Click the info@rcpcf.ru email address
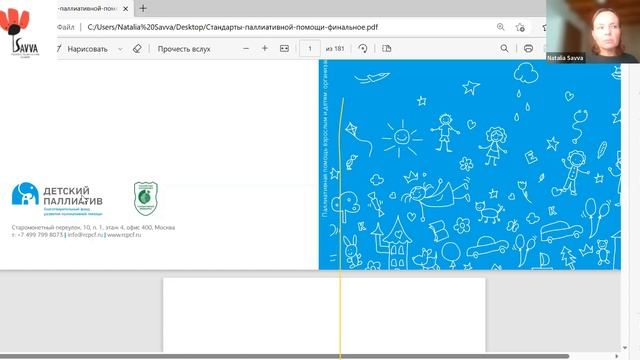This screenshot has width=640, height=360. tap(85, 235)
